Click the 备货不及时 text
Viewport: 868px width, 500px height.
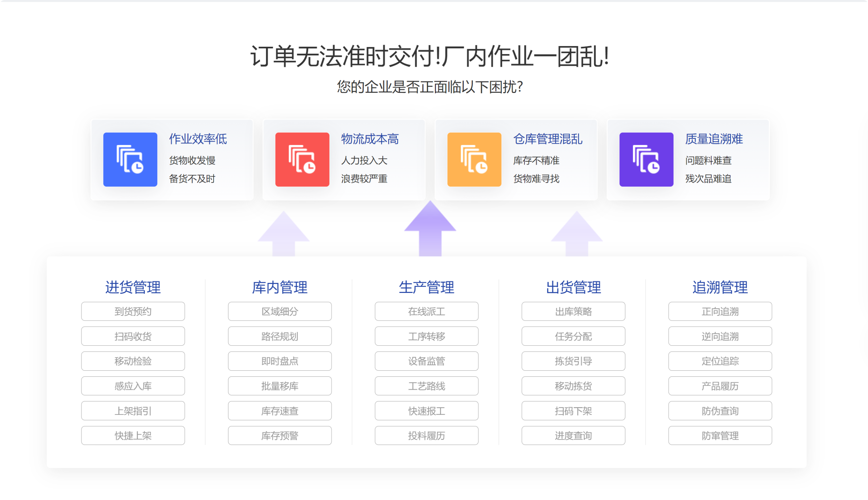point(192,179)
